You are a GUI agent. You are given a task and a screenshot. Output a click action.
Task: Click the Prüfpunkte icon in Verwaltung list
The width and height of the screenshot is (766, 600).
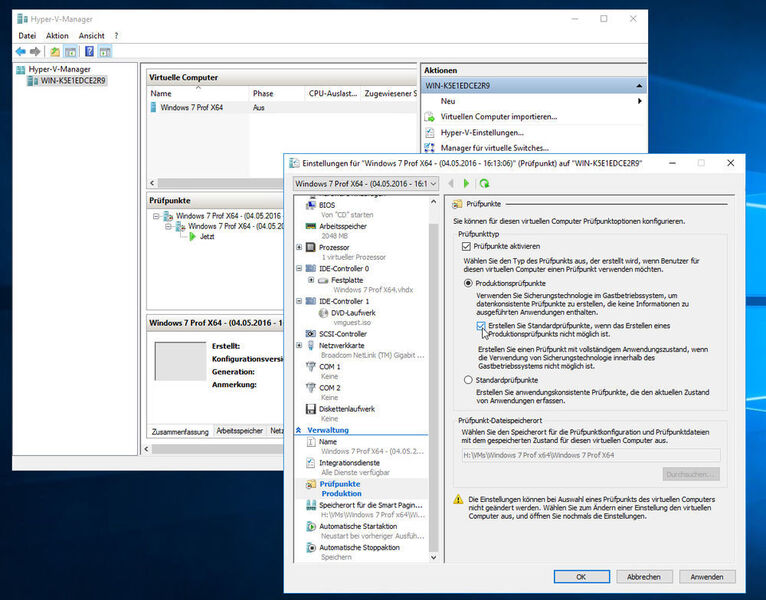[310, 484]
